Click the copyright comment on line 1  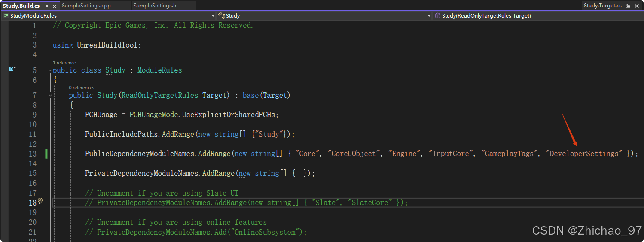(153, 25)
